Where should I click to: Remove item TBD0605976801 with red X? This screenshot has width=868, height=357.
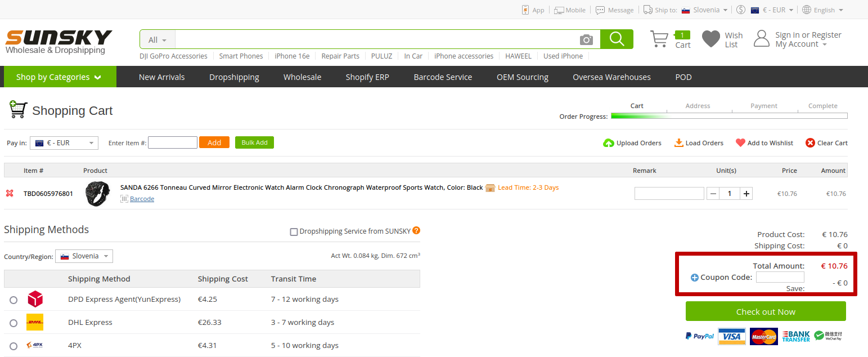(10, 193)
